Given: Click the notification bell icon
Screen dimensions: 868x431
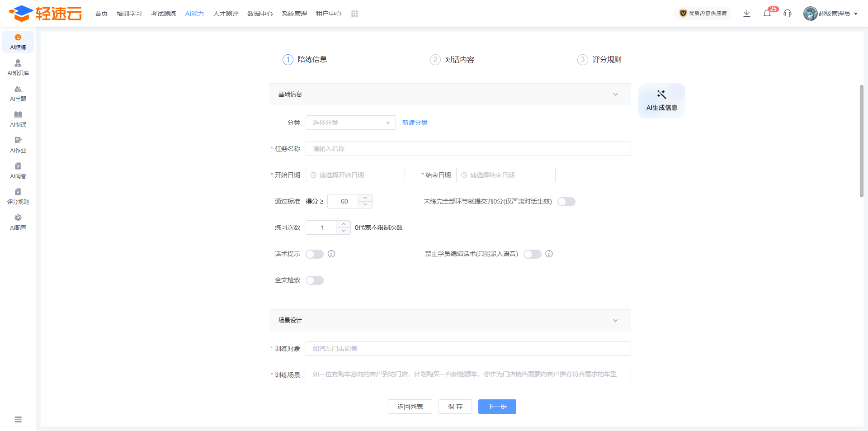Looking at the screenshot, I should 767,14.
